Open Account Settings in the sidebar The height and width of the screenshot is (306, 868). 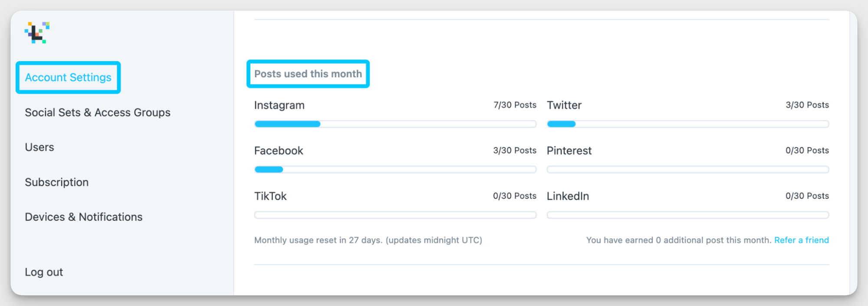tap(68, 77)
